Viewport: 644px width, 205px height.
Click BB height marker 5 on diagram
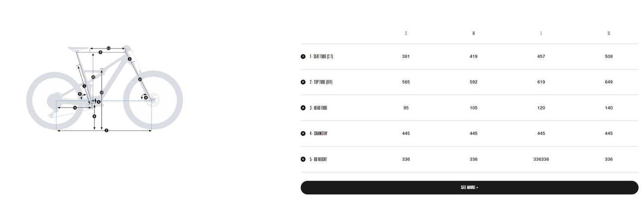(x=94, y=116)
